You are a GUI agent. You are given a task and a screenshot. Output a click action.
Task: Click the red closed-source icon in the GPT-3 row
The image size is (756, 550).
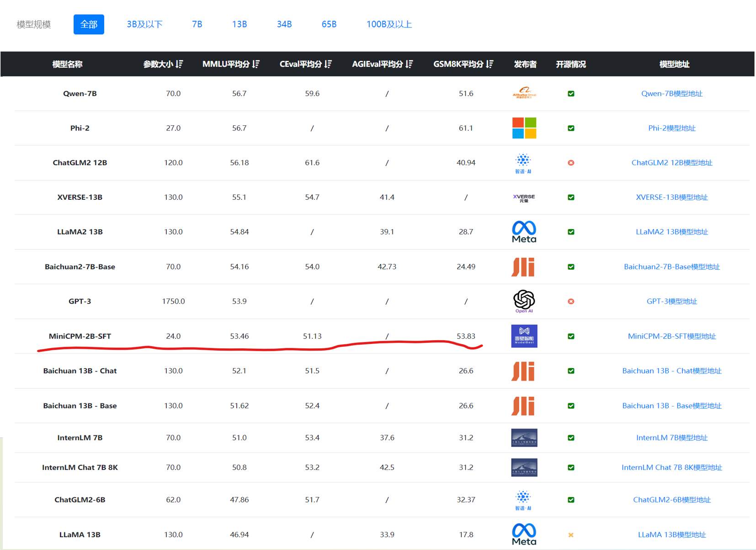tap(571, 301)
